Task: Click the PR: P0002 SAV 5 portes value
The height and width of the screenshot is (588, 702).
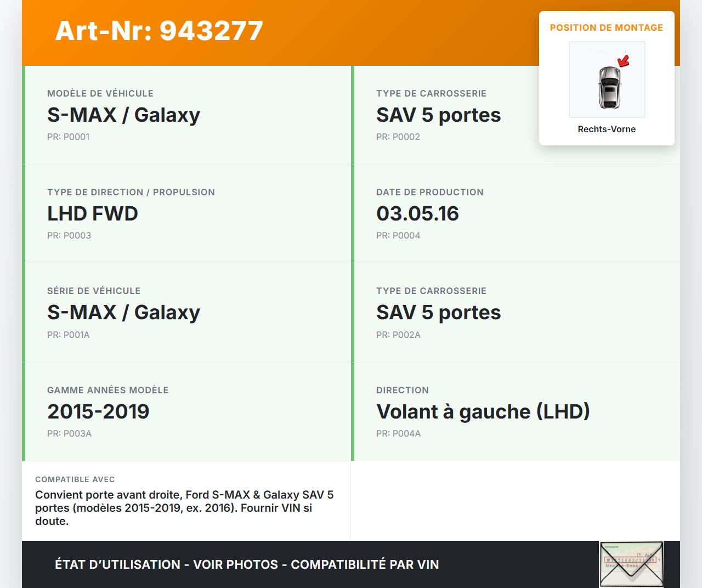Action: pos(438,115)
